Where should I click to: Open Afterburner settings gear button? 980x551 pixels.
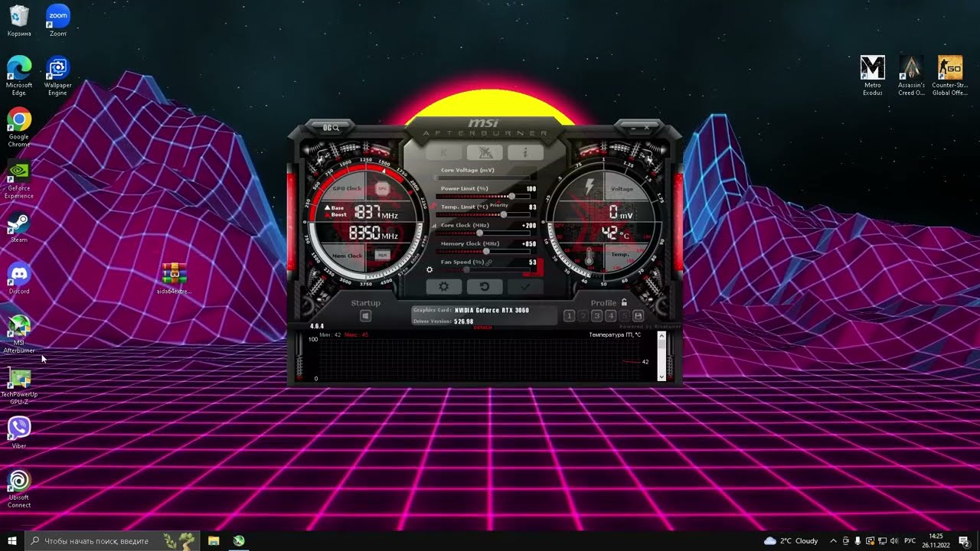(x=444, y=286)
